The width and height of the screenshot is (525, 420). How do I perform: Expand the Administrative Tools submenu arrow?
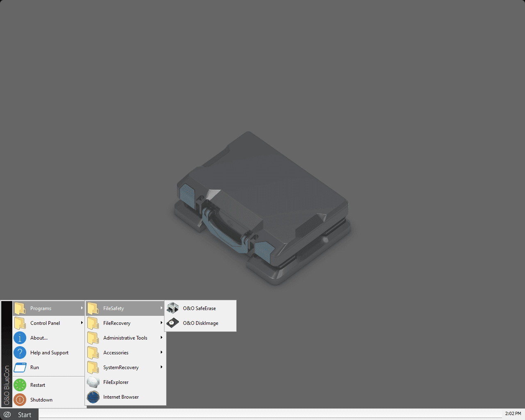(x=162, y=338)
